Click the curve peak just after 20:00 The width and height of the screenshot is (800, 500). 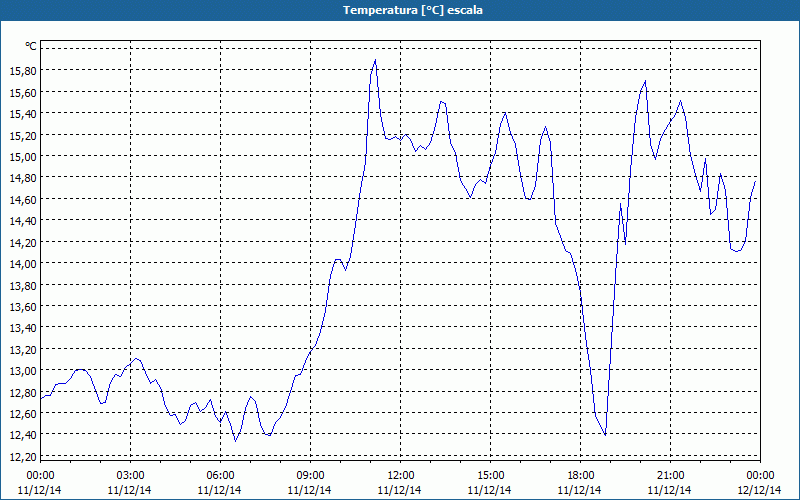[x=645, y=81]
